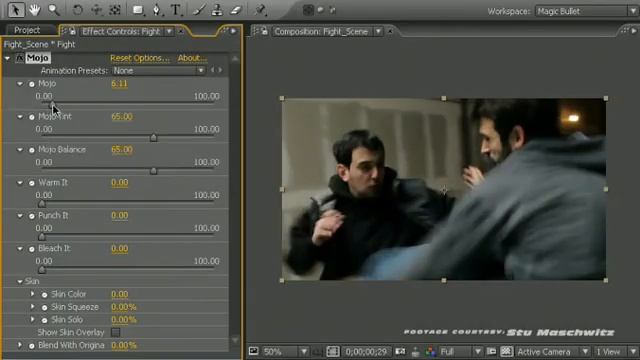The width and height of the screenshot is (640, 360).
Task: Toggle stopwatch for Skin Color
Action: pos(44,295)
